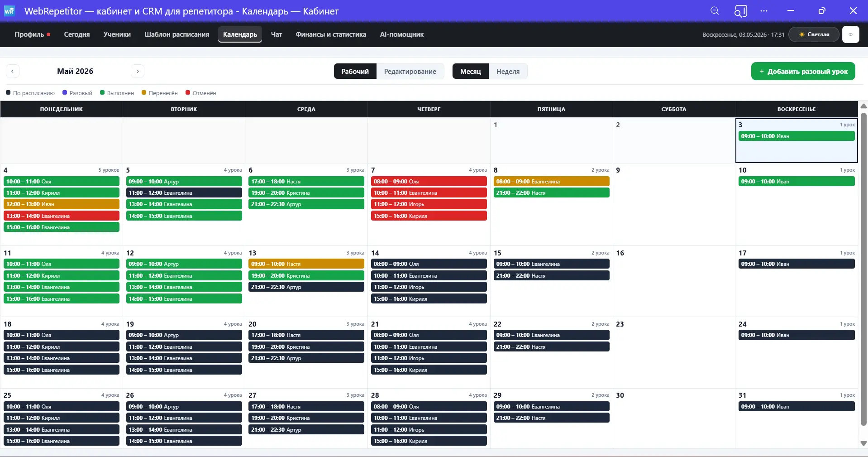This screenshot has width=868, height=457.
Task: Open the cast/sidebar icon in title bar
Action: click(x=740, y=11)
